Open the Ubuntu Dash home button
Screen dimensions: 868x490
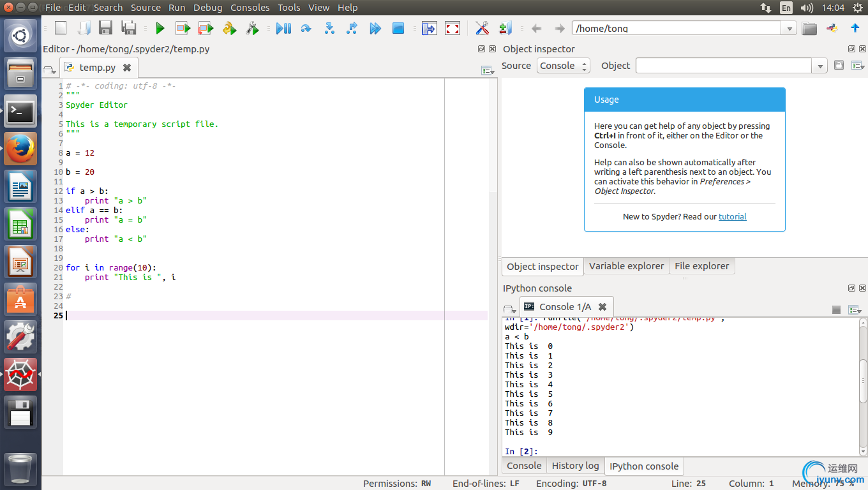point(20,36)
